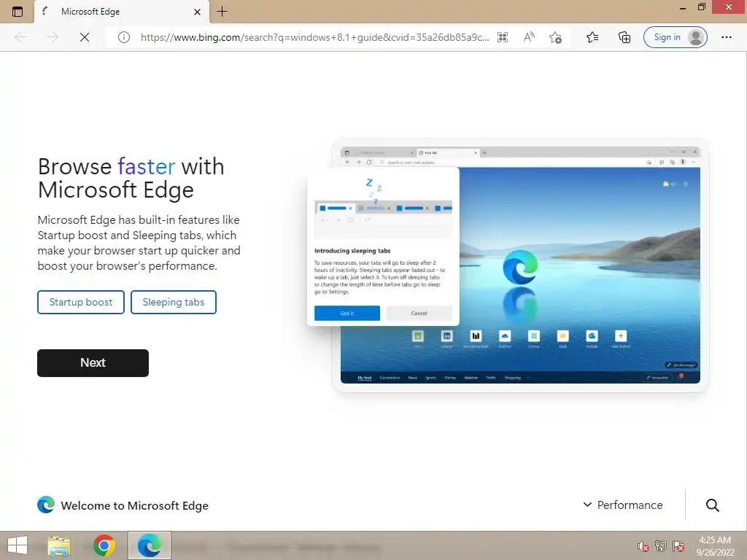747x560 pixels.
Task: Expand the Performance dropdown
Action: click(x=623, y=505)
